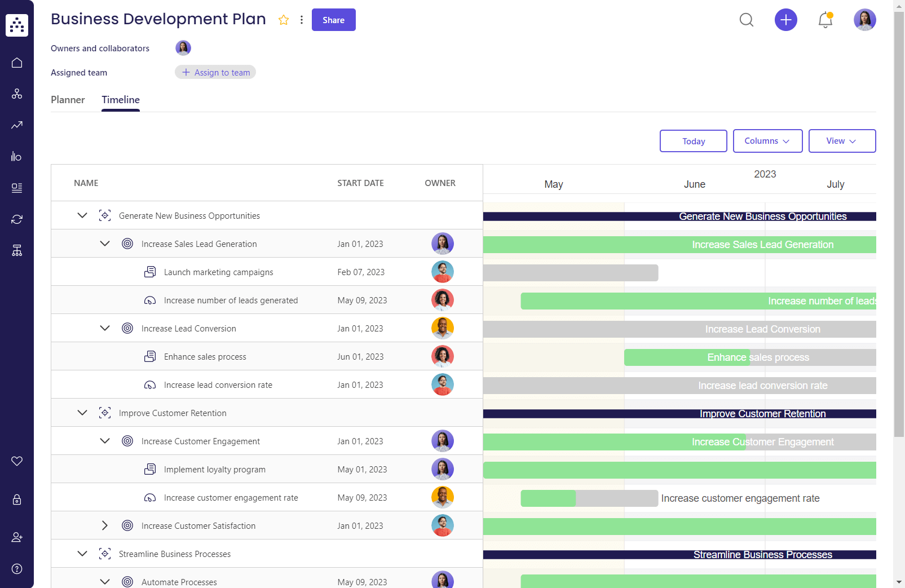Select the org chart icon in sidebar
This screenshot has height=588, width=905.
[x=17, y=94]
